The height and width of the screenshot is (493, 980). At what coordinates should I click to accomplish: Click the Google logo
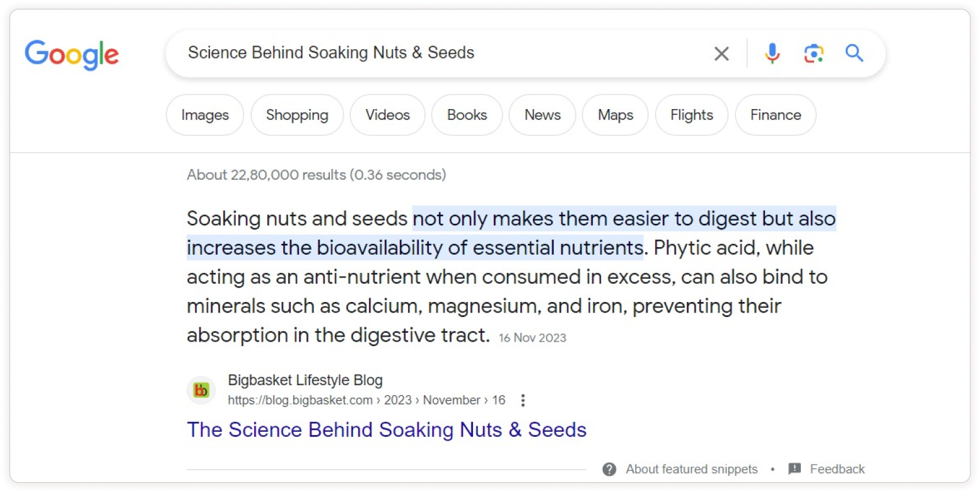[72, 55]
